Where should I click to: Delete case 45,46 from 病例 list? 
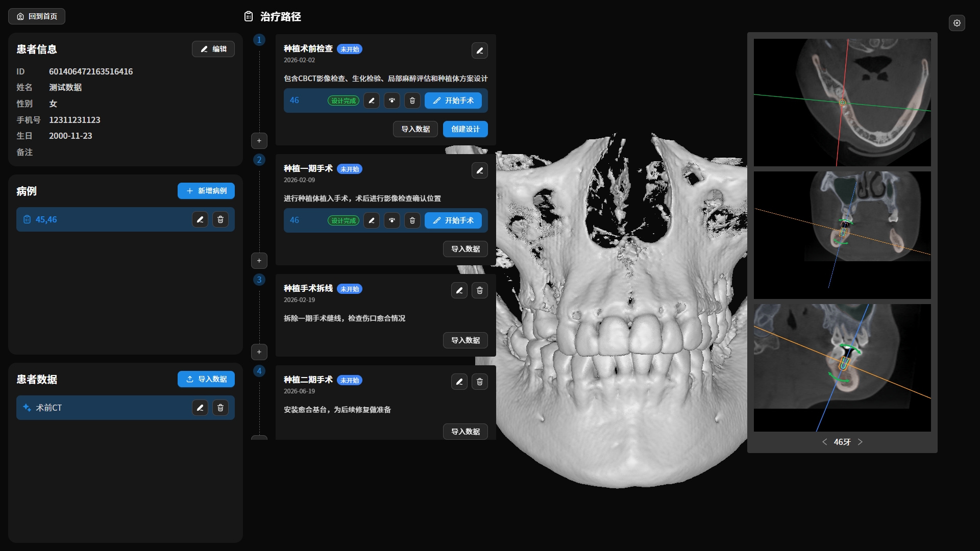pyautogui.click(x=220, y=219)
